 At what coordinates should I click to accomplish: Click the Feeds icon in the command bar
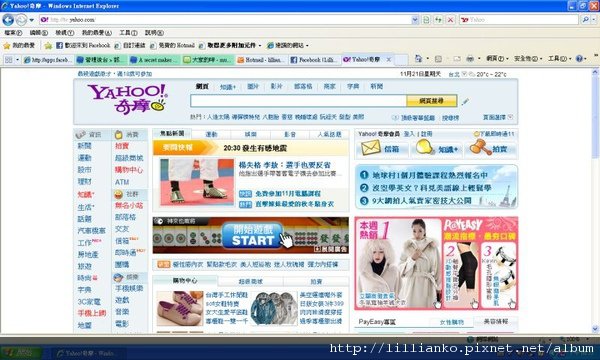tap(439, 59)
